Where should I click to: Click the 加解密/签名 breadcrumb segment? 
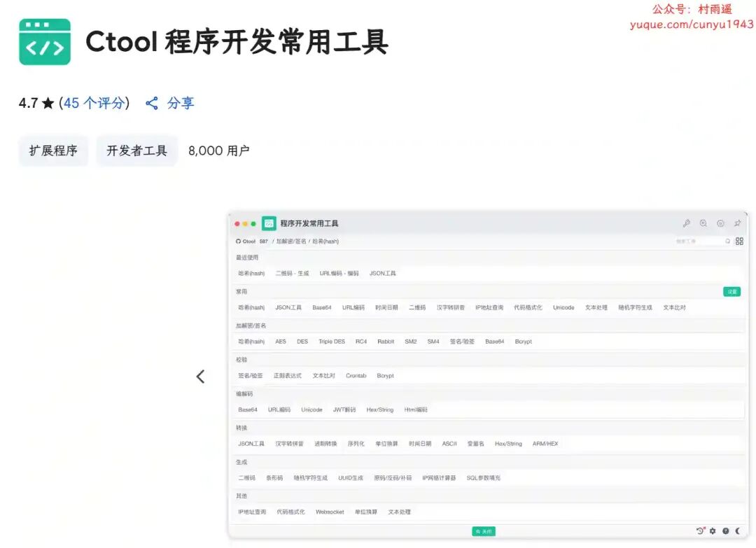pyautogui.click(x=291, y=241)
